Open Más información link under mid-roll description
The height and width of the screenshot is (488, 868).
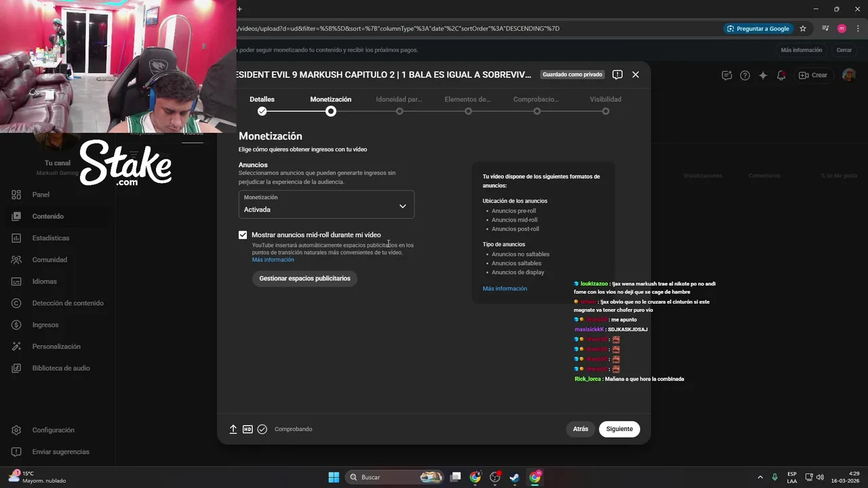(273, 260)
